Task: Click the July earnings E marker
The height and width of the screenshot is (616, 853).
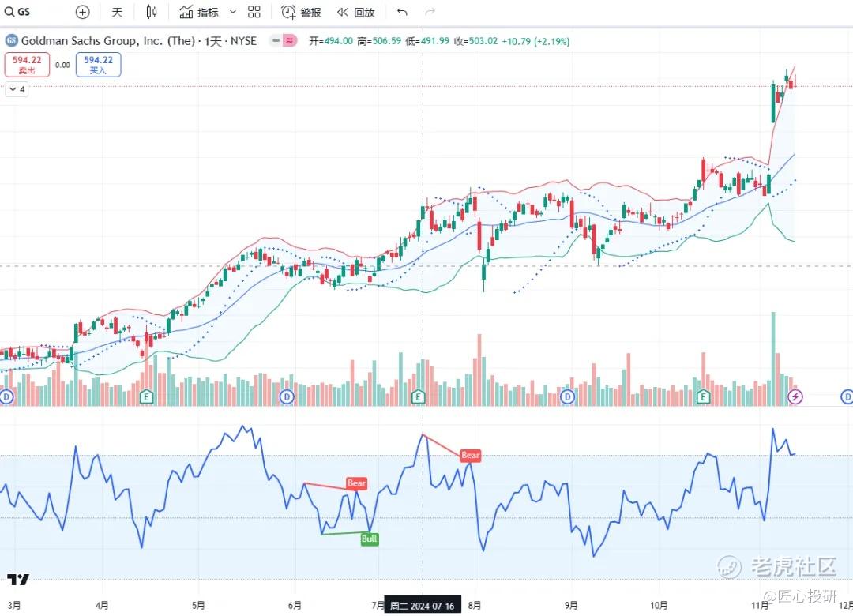Action: click(x=418, y=397)
